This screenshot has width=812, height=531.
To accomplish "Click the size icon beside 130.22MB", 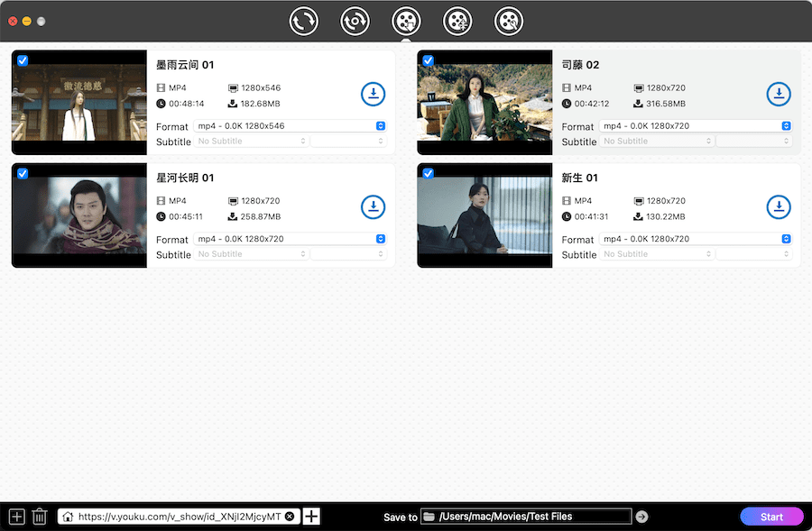I will tap(638, 216).
